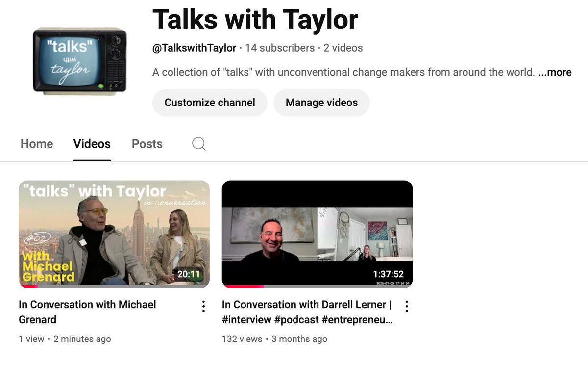The height and width of the screenshot is (366, 588).
Task: Open the channel search magnifier icon
Action: pos(199,144)
